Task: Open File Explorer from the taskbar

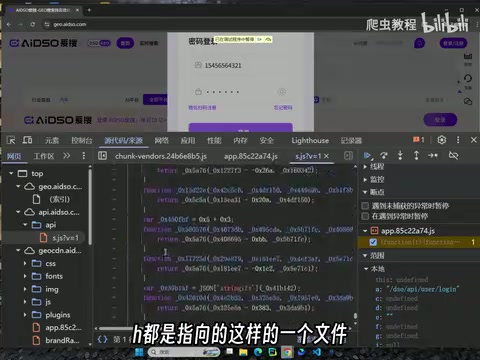Action: [x=243, y=352]
